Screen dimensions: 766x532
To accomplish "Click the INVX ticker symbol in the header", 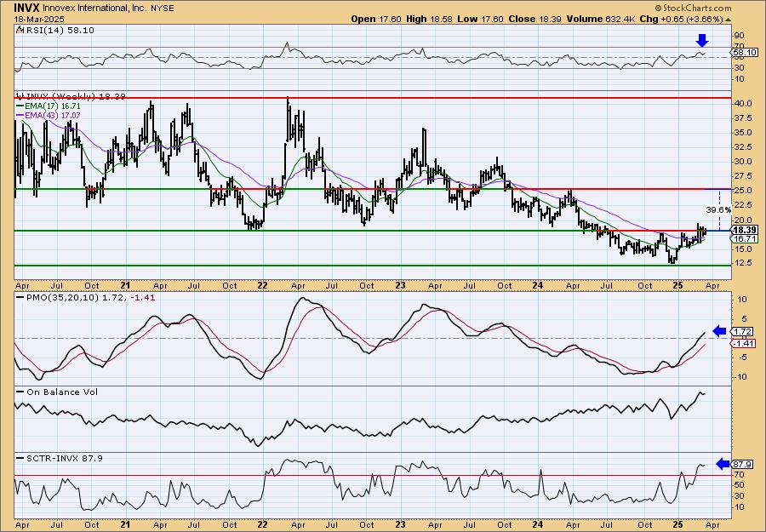I will coord(27,8).
